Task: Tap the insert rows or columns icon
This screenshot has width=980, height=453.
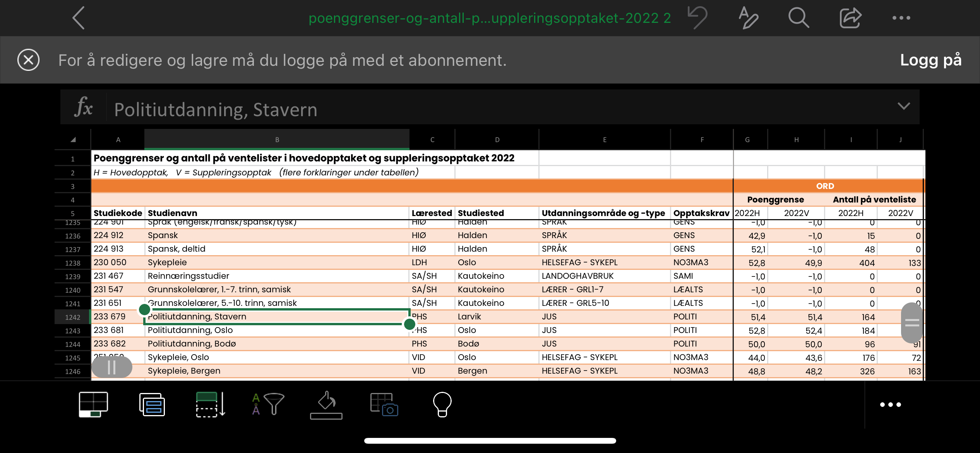Action: point(210,405)
